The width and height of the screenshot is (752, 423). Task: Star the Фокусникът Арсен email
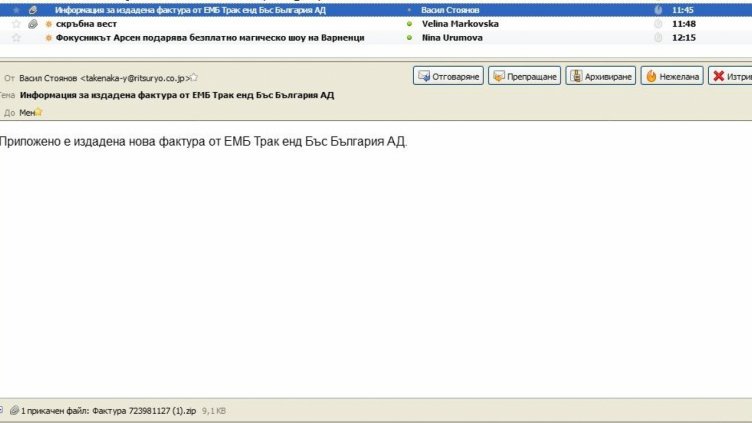tap(16, 38)
